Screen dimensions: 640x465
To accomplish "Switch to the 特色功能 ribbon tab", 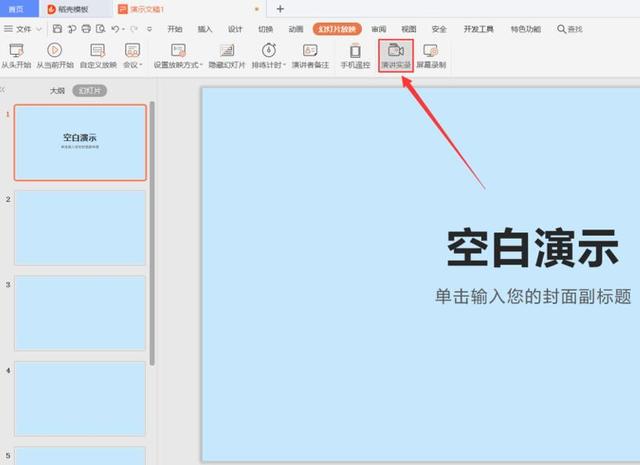I will pyautogui.click(x=526, y=29).
